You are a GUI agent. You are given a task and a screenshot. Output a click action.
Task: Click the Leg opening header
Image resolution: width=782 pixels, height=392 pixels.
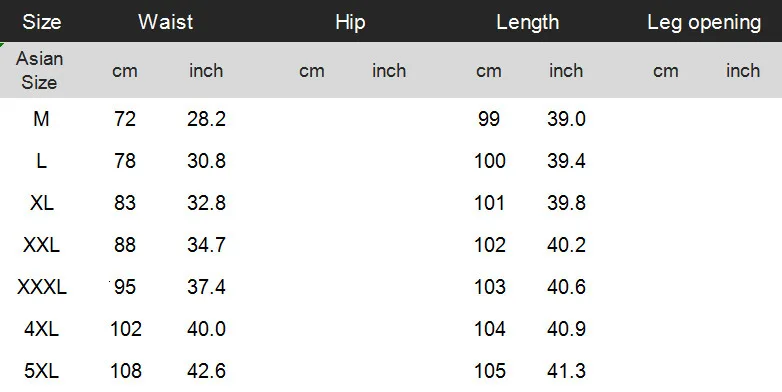point(704,22)
